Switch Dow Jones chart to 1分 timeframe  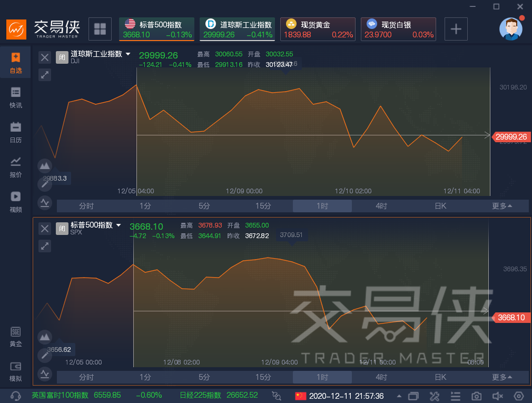click(145, 206)
